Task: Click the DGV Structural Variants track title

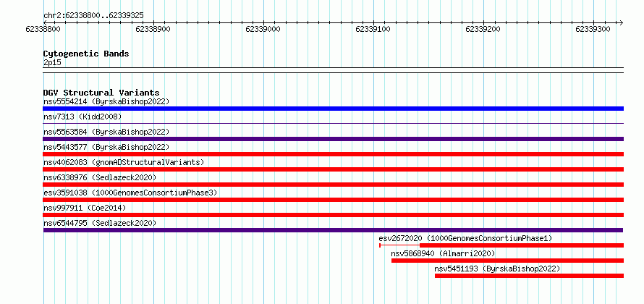Action: (x=101, y=93)
